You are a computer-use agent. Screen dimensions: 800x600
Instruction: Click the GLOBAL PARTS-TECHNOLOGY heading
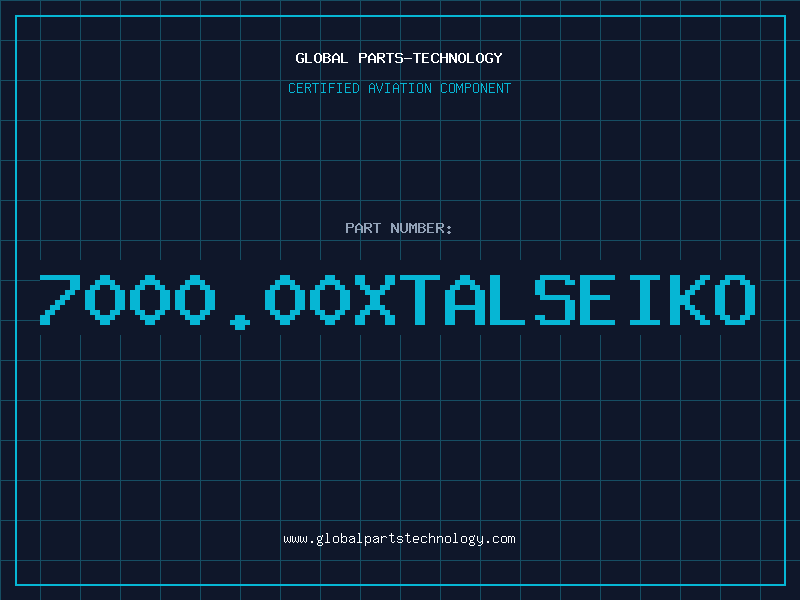click(399, 58)
